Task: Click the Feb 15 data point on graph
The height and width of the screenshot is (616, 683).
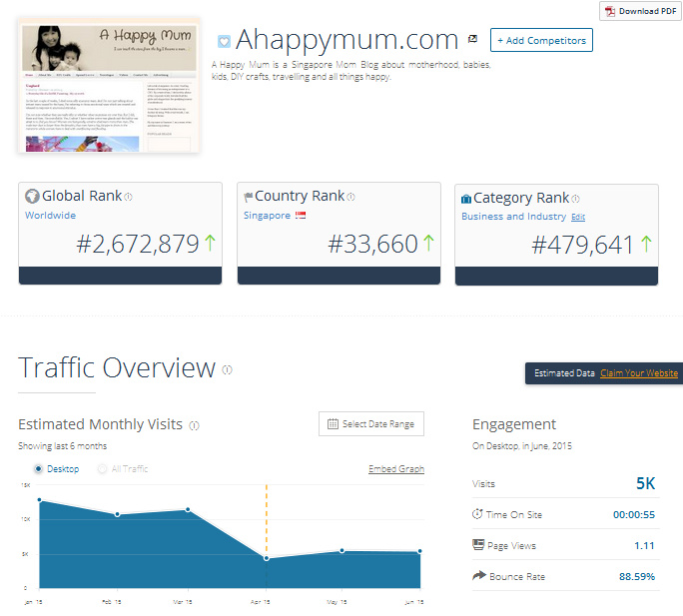Action: [x=117, y=514]
